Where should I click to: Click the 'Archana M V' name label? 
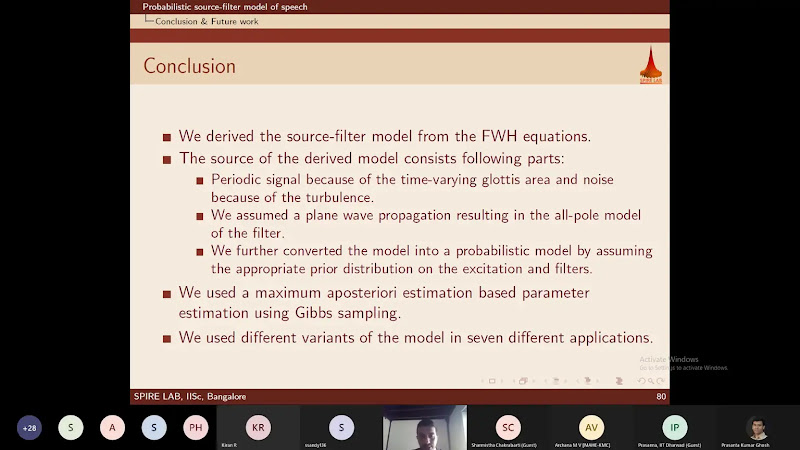tap(582, 445)
